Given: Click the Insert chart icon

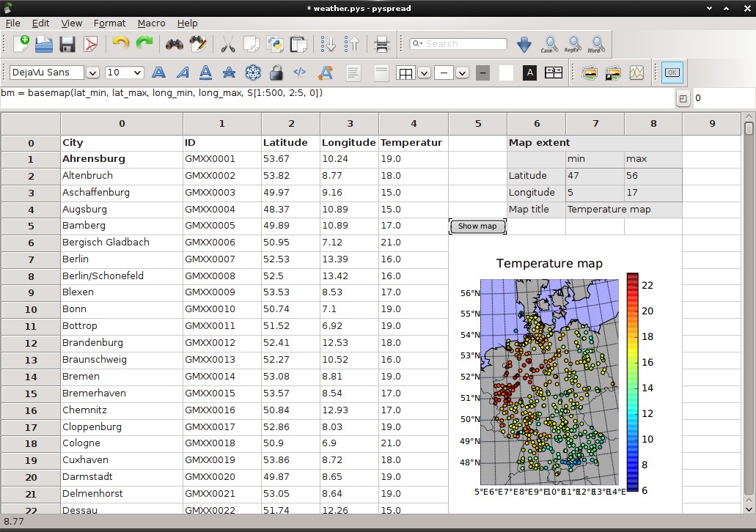Looking at the screenshot, I should (x=636, y=73).
